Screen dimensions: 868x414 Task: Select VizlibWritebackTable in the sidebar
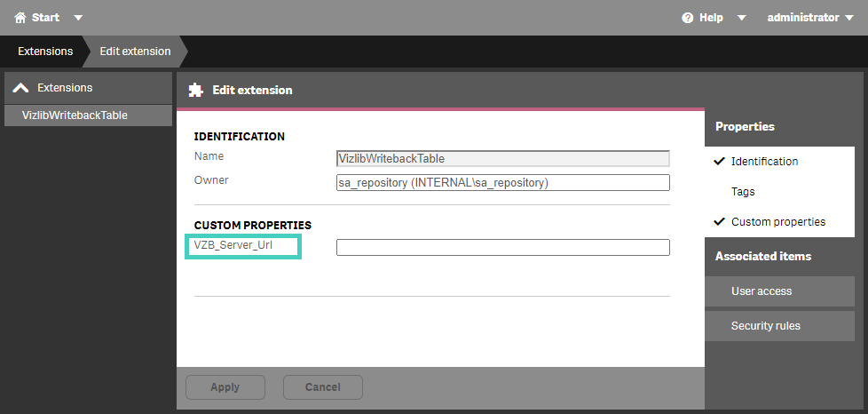click(88, 115)
